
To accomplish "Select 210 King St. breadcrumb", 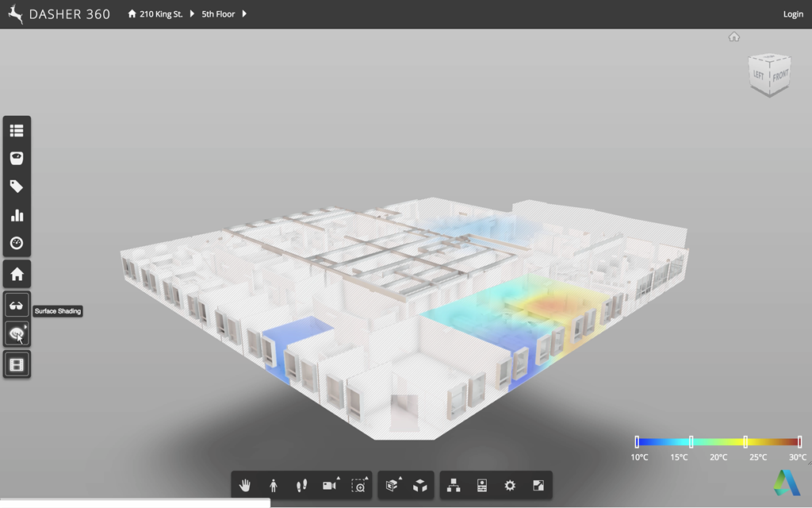I will [x=160, y=14].
